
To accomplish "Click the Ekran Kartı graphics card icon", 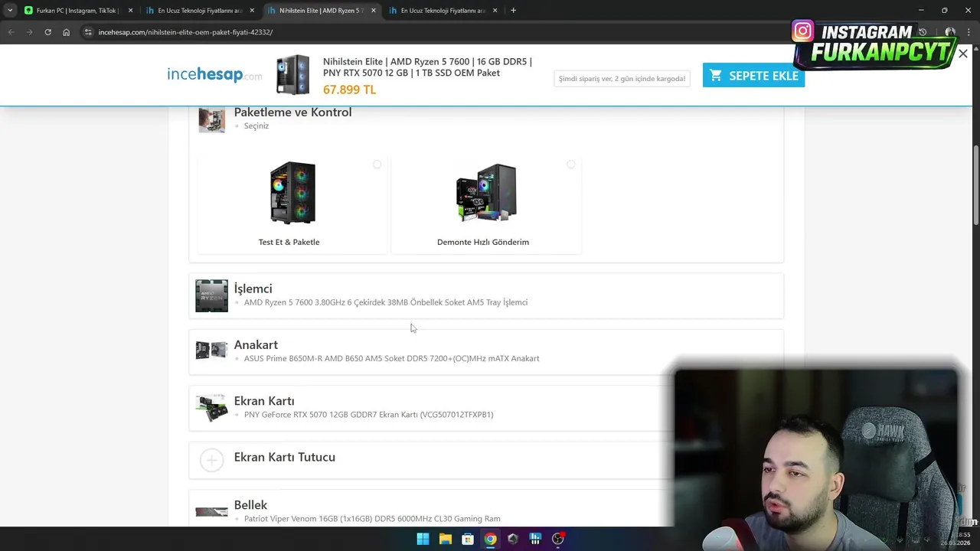I will click(211, 408).
